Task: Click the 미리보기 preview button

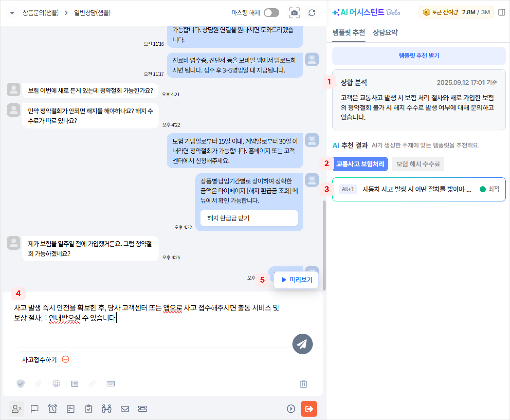Action: point(296,280)
